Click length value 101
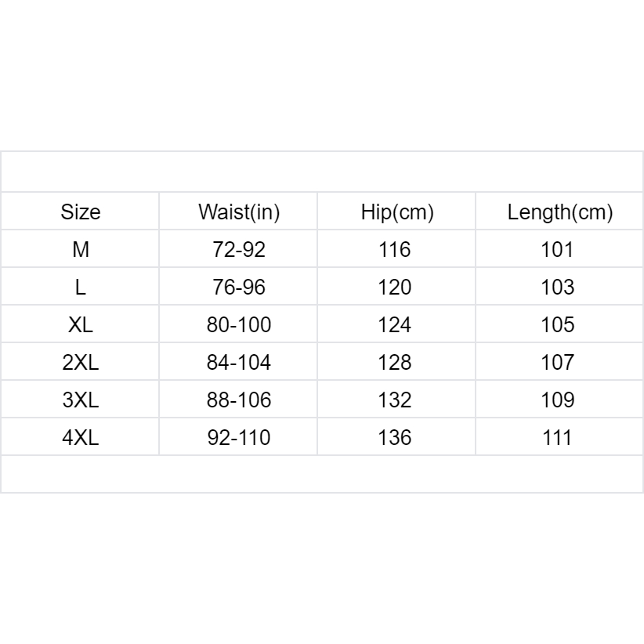644x644 pixels. [558, 249]
